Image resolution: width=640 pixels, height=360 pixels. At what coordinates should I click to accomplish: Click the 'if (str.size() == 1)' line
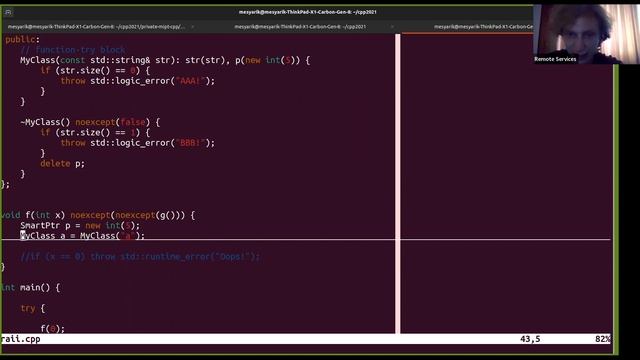(x=95, y=132)
